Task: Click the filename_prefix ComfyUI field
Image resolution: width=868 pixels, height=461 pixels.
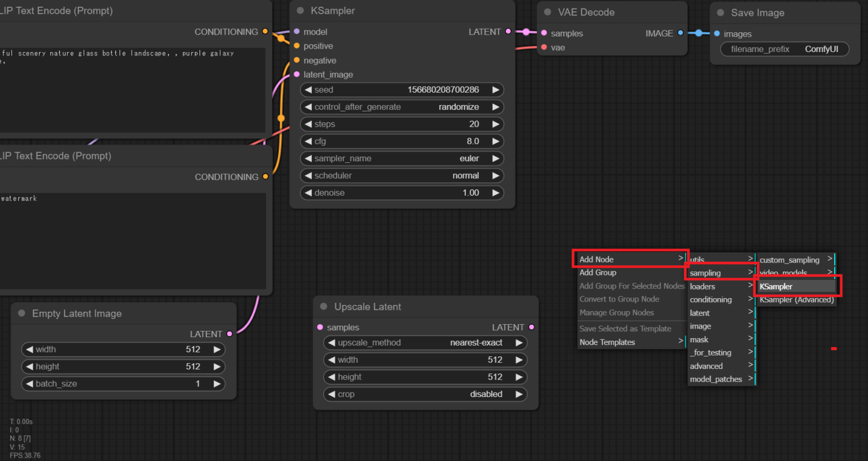Action: pos(784,49)
